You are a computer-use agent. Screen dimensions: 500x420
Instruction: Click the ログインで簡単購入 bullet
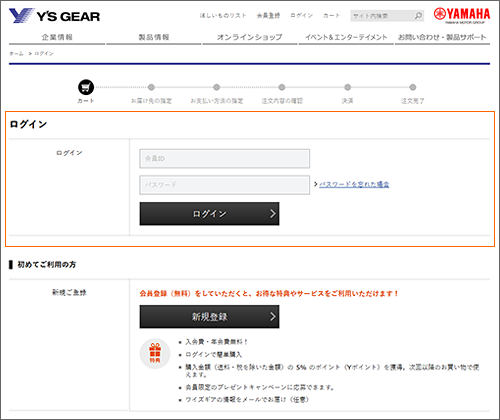pos(214,355)
